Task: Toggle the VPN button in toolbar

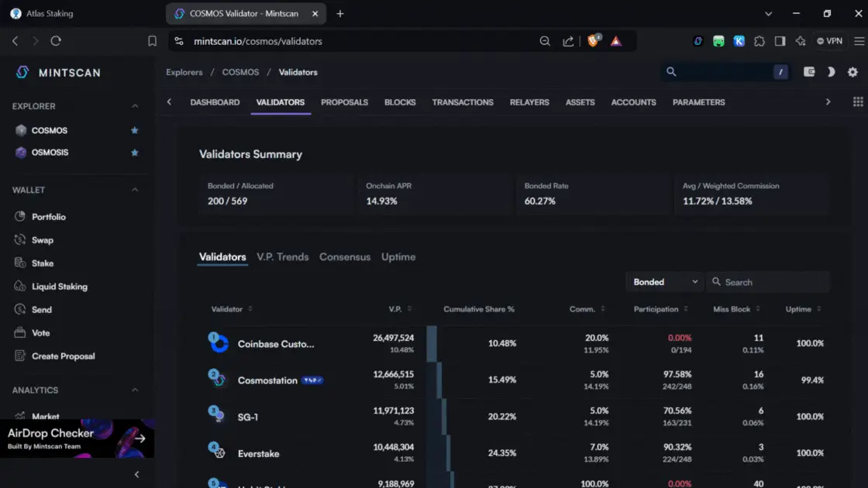Action: coord(829,41)
